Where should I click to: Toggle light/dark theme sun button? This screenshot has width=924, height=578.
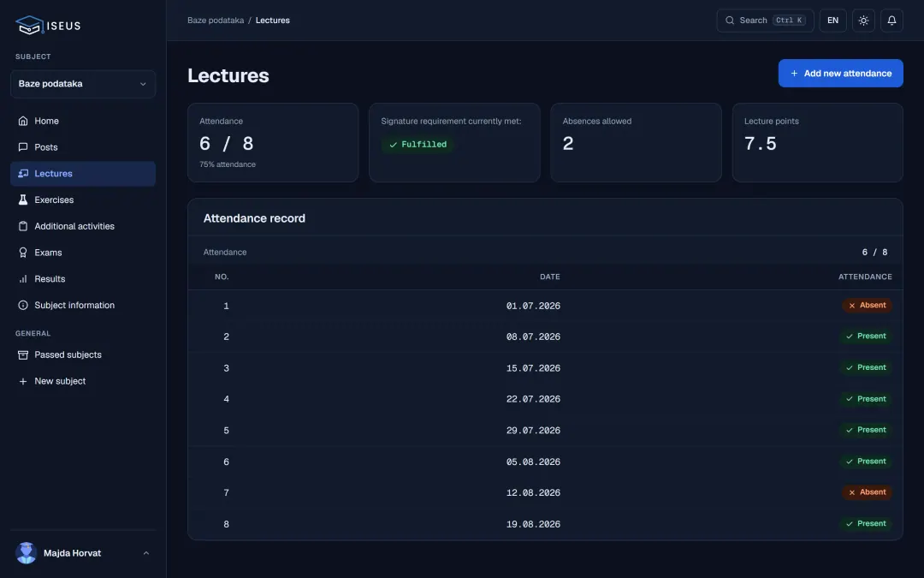(863, 21)
